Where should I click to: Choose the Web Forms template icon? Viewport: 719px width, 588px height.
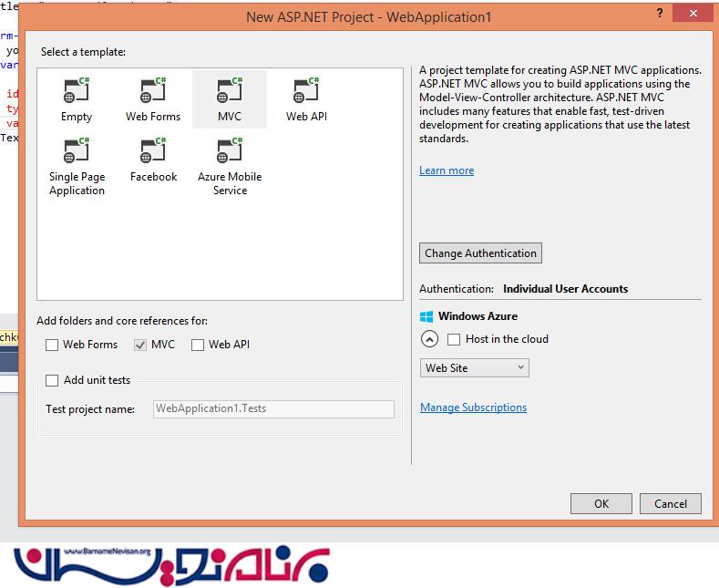click(153, 92)
